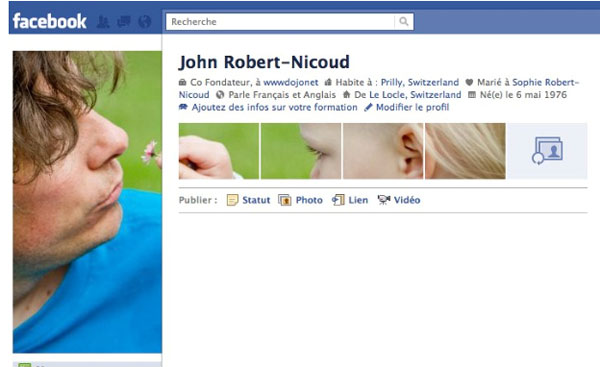Click the text Né(e) le 6 mai 1976

(523, 95)
